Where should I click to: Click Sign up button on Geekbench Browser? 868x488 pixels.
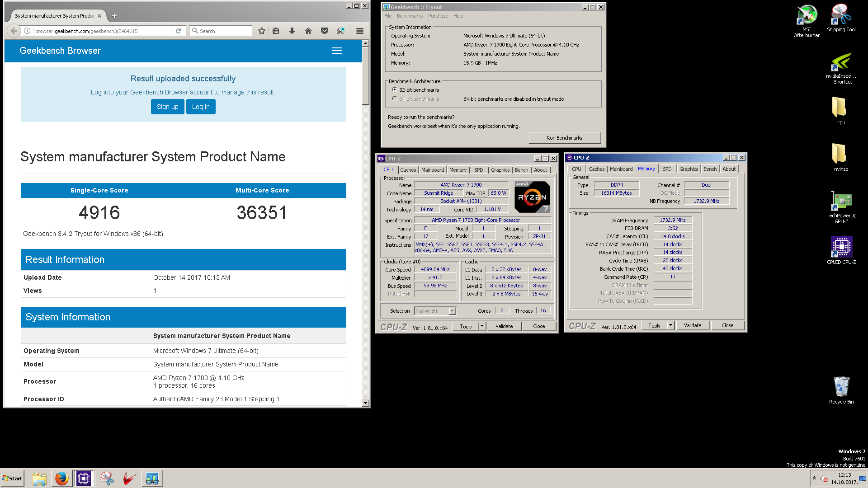(x=167, y=107)
